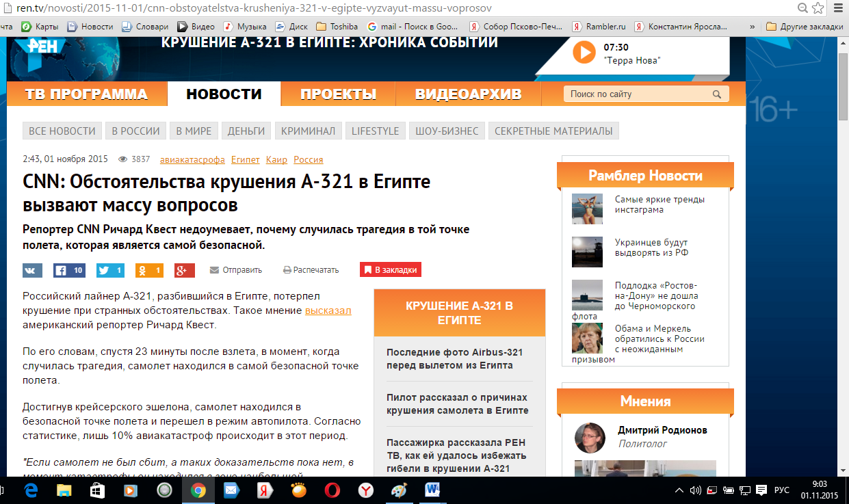Add article with В закладки button
Viewport: 849px width, 504px height.
click(x=391, y=270)
